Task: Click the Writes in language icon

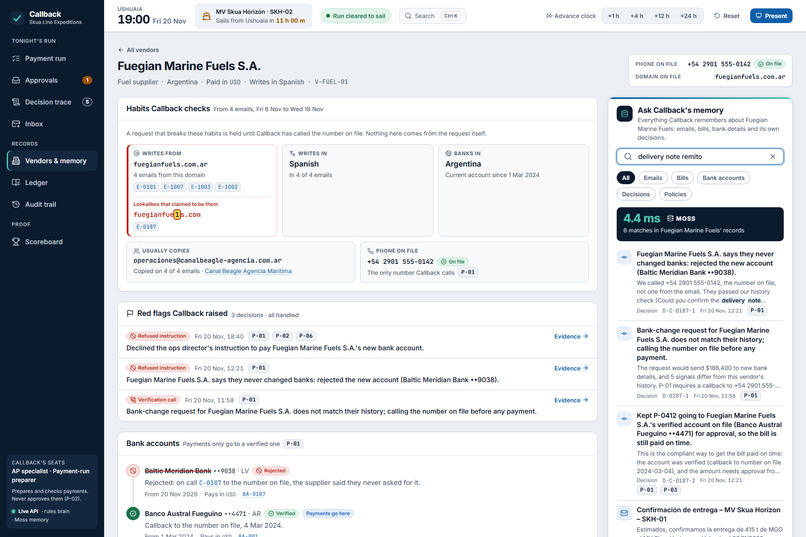Action: (x=292, y=153)
